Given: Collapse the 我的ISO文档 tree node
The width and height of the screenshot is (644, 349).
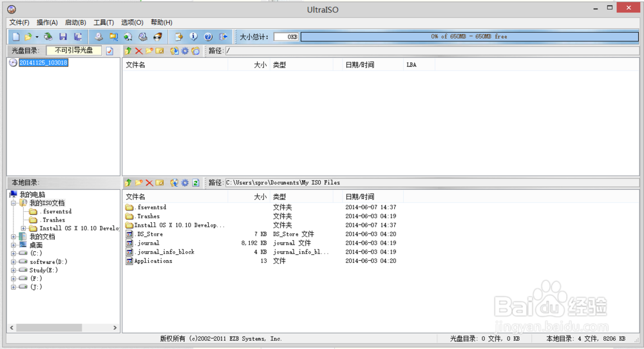Looking at the screenshot, I should (13, 203).
